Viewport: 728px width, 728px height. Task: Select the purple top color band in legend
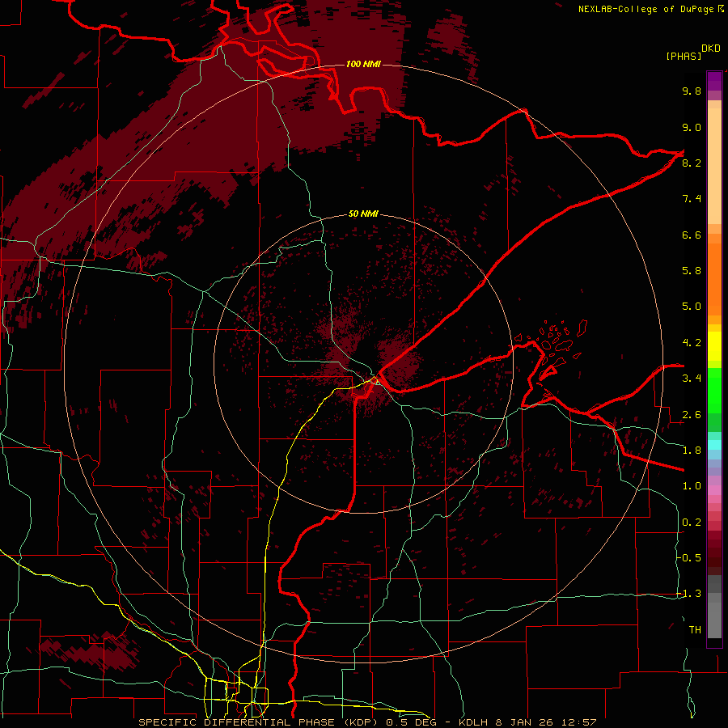click(714, 81)
